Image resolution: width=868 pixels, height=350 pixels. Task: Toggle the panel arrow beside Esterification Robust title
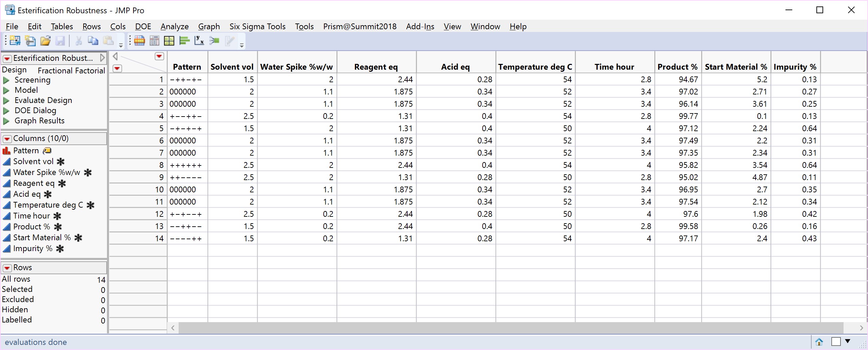click(102, 58)
